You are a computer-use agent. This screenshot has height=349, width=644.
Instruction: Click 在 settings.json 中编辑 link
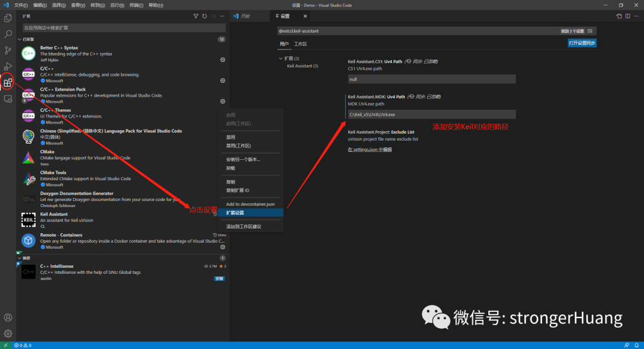370,149
